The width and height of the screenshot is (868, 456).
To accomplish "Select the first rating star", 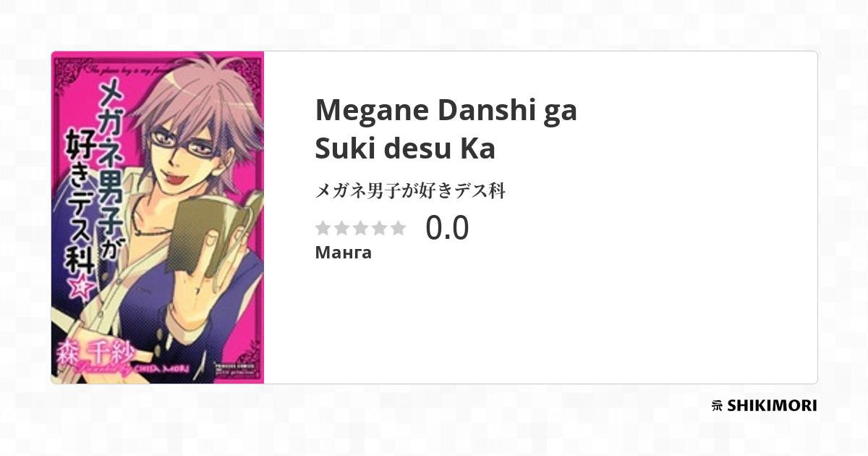I will point(323,228).
